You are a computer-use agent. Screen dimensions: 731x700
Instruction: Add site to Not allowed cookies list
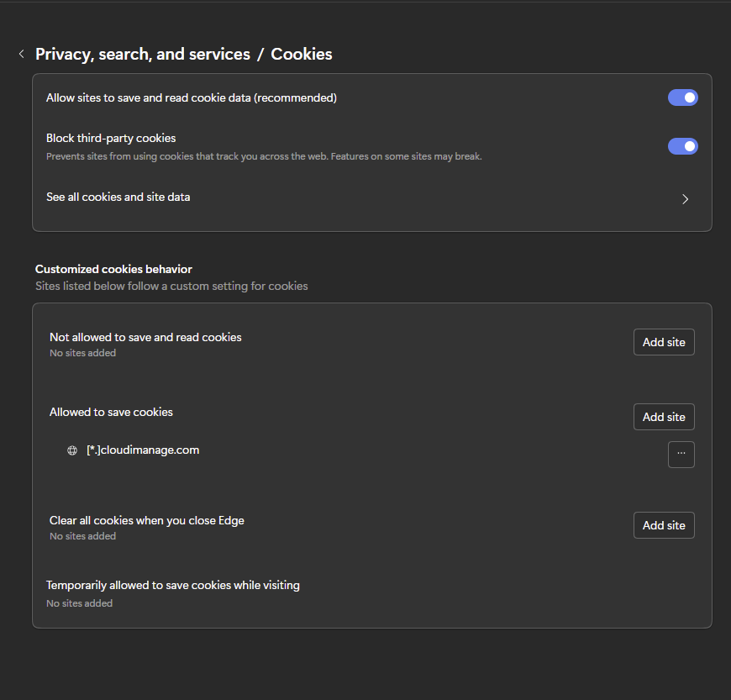click(664, 342)
